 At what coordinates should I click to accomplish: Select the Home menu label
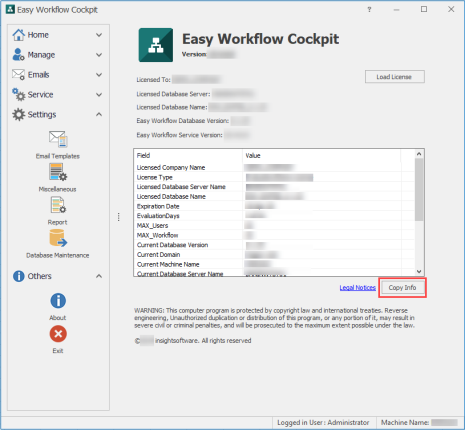pos(38,35)
